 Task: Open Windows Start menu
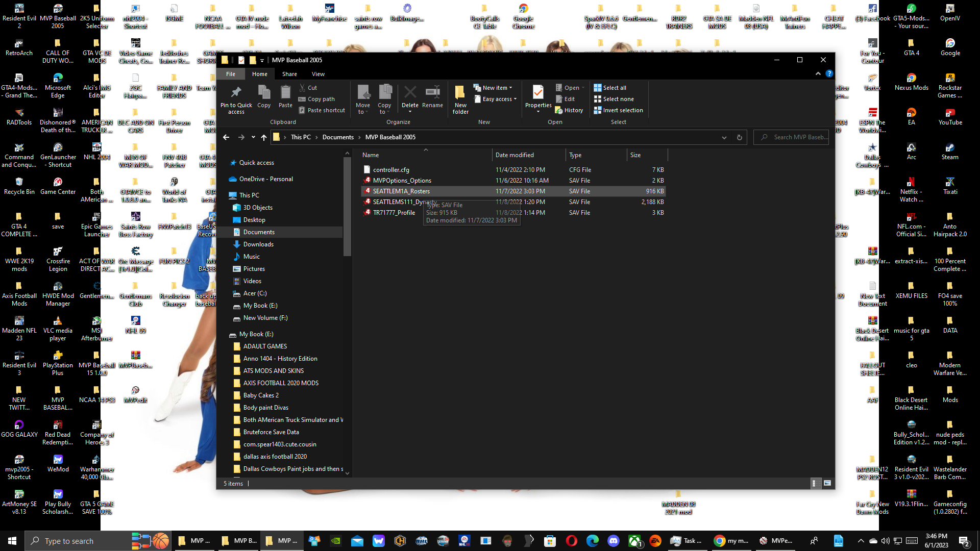point(12,541)
